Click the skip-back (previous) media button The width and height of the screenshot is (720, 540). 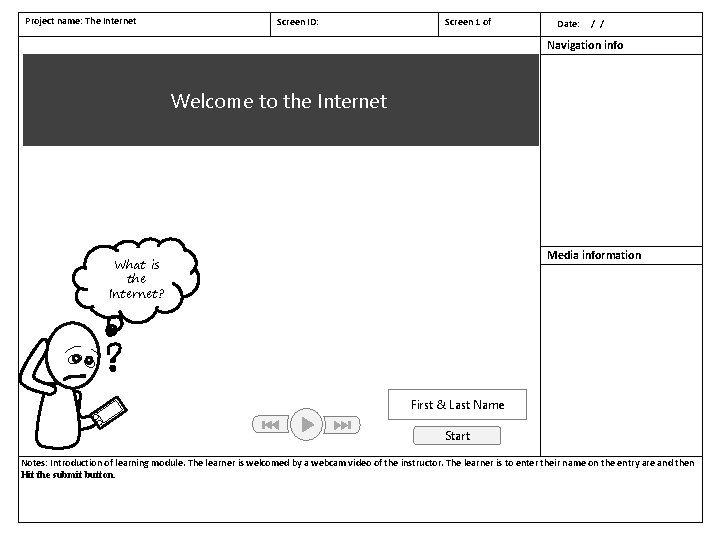[270, 425]
